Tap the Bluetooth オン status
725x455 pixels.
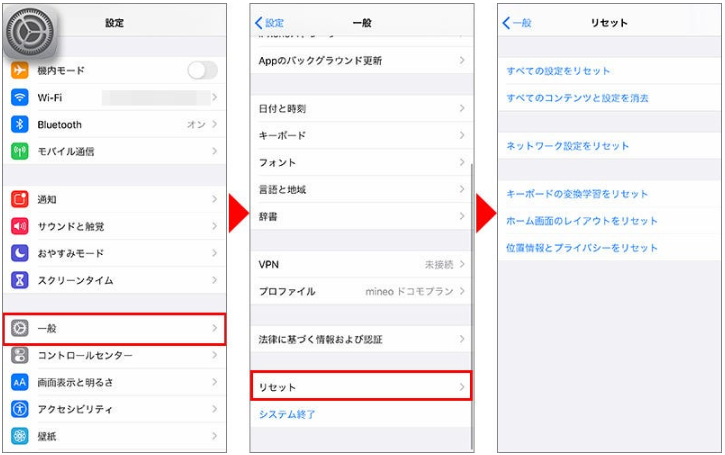[x=197, y=124]
